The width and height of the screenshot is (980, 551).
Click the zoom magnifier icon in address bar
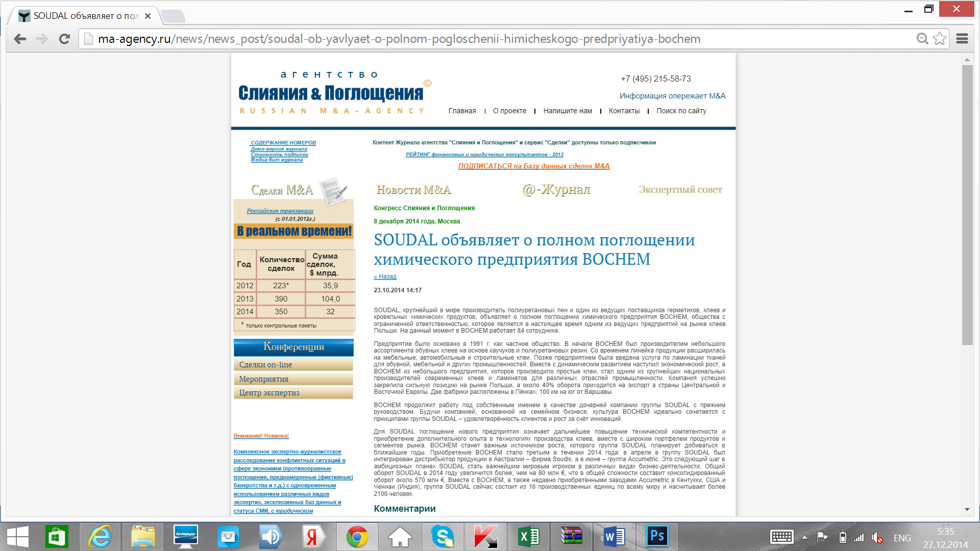[922, 39]
